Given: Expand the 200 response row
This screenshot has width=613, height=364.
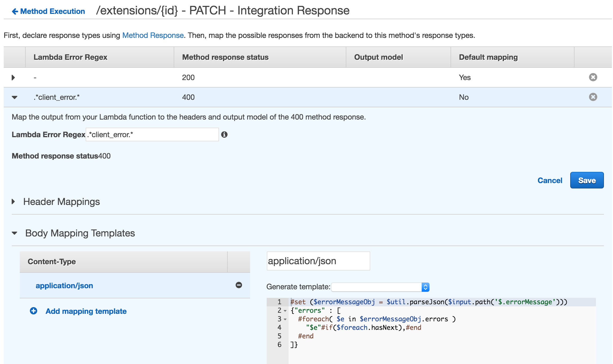Looking at the screenshot, I should click(x=13, y=77).
